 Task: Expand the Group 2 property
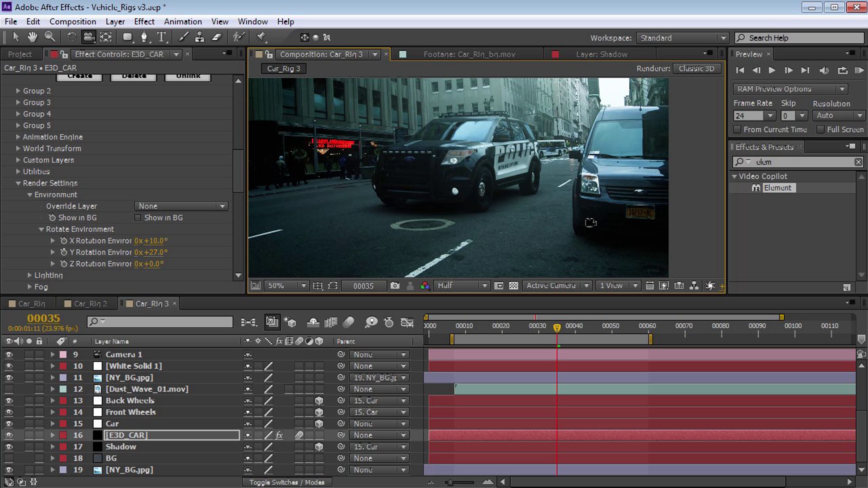[x=18, y=91]
